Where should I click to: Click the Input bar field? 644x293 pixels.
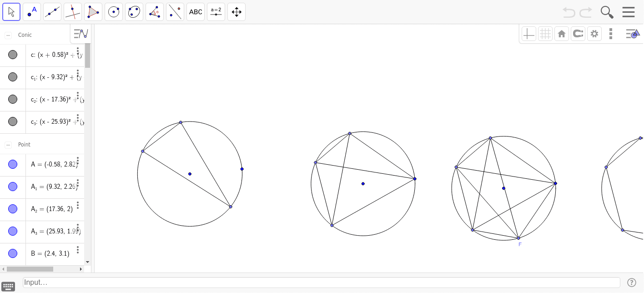pos(321,283)
